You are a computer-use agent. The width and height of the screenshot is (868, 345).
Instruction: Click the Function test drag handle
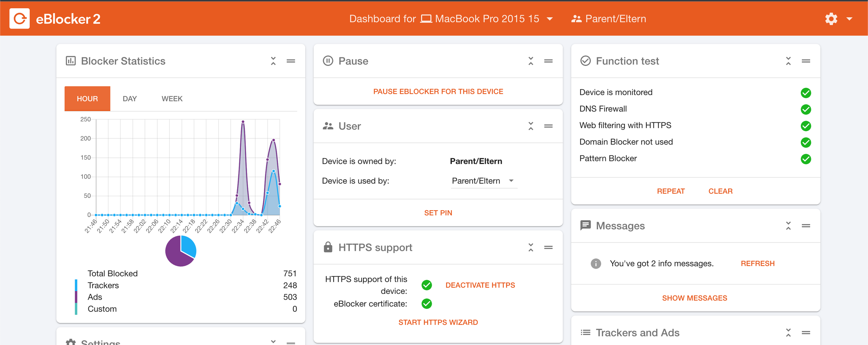tap(806, 61)
